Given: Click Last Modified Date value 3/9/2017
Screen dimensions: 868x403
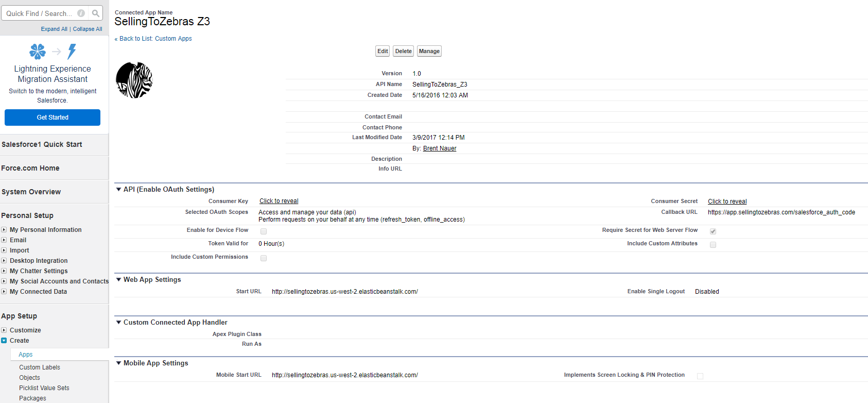Looking at the screenshot, I should [439, 138].
